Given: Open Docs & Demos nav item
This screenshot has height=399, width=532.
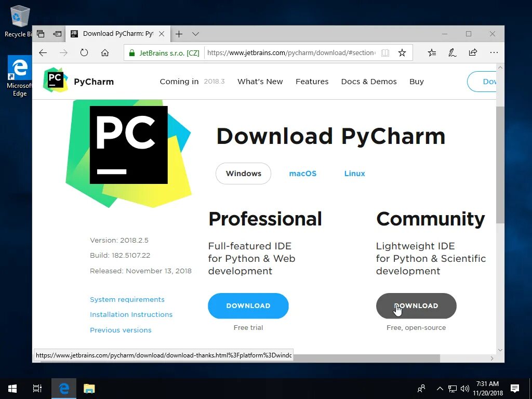Looking at the screenshot, I should [369, 82].
